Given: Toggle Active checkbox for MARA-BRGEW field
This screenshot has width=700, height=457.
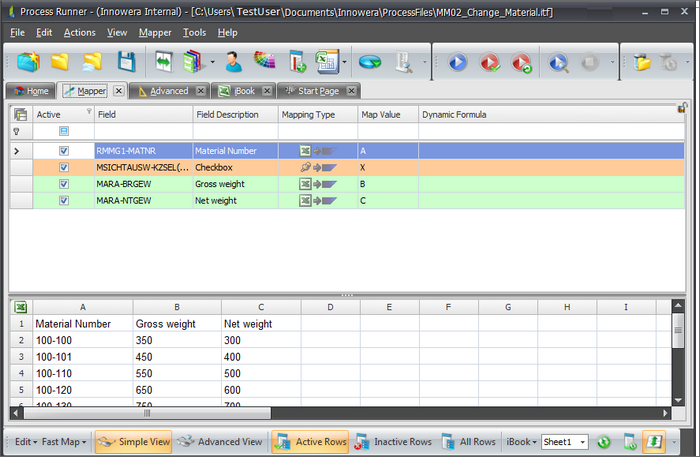Looking at the screenshot, I should click(x=64, y=184).
